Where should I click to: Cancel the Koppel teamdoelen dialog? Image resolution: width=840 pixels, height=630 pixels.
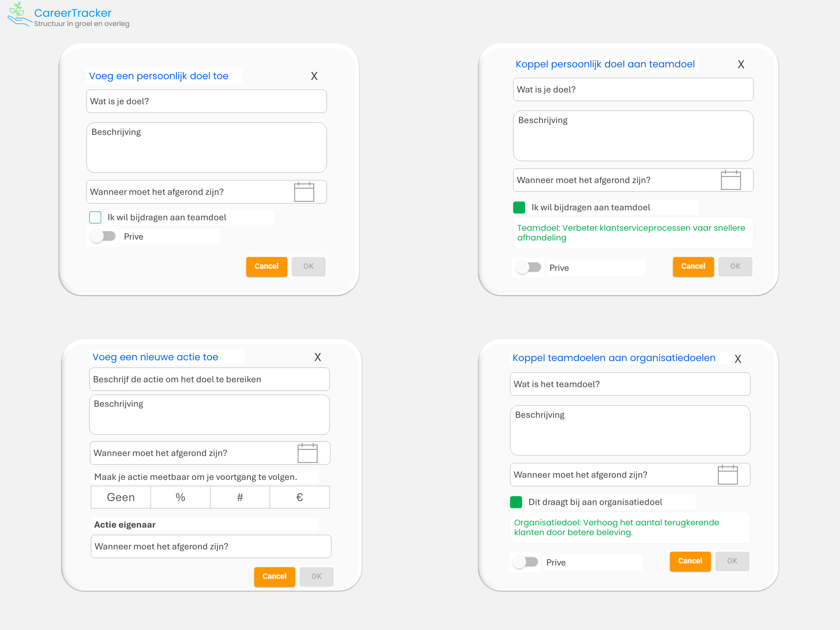point(690,561)
